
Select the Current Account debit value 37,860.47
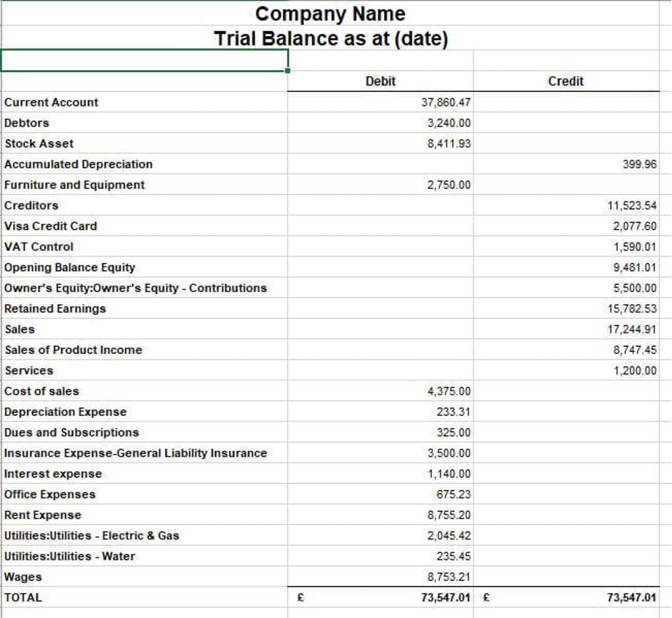pyautogui.click(x=446, y=102)
